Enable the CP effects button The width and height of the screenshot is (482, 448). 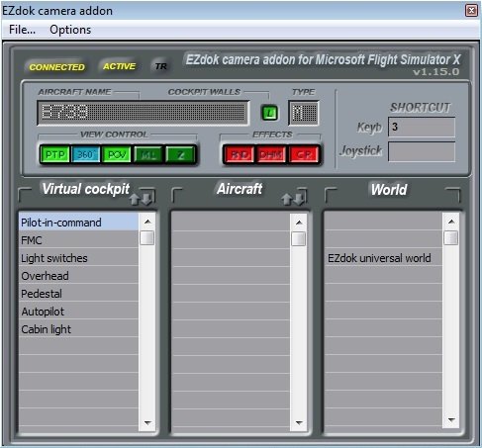pos(304,154)
